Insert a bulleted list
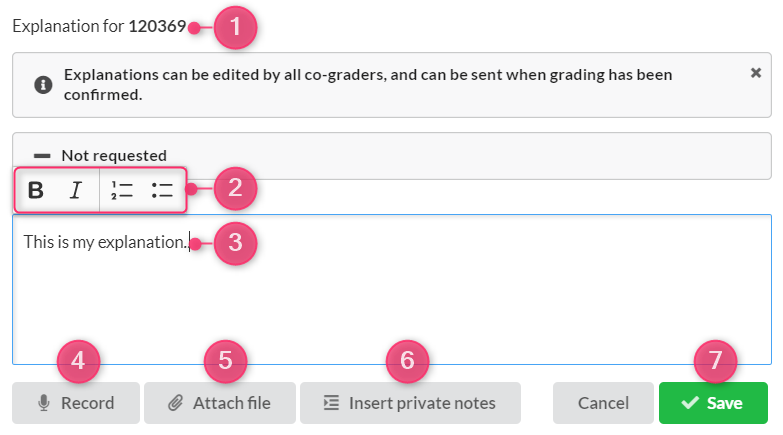Image resolution: width=783 pixels, height=435 pixels. (162, 190)
